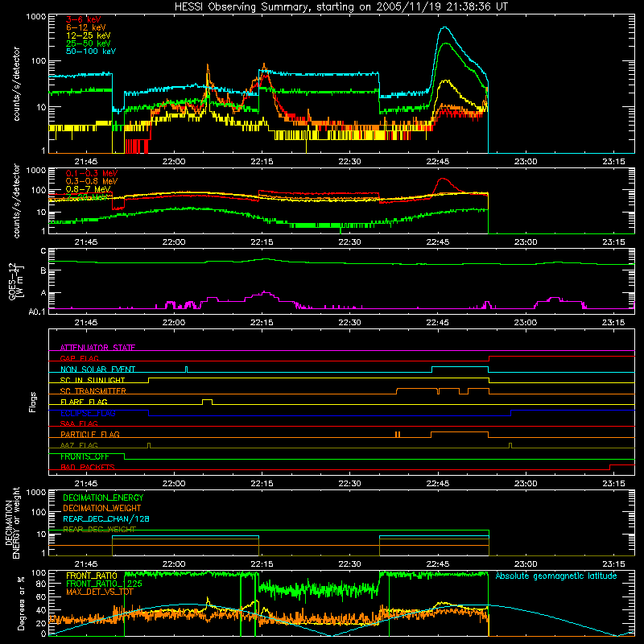Click the SAA_FLAG label
644x644 pixels.
79,423
